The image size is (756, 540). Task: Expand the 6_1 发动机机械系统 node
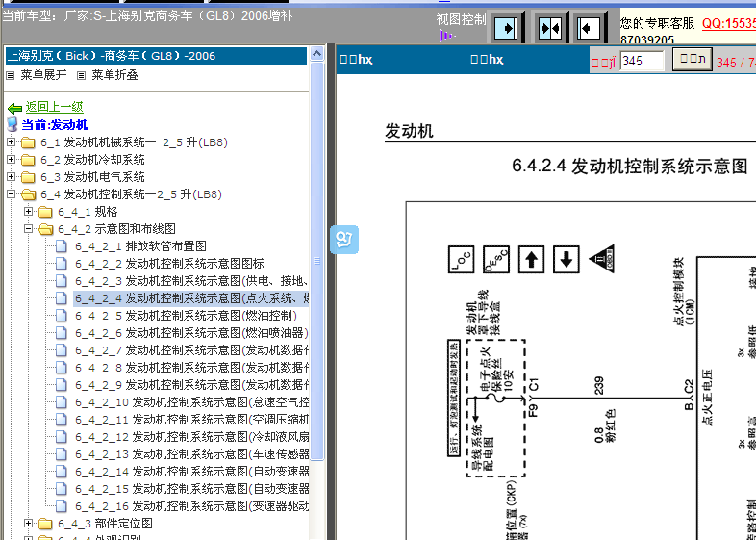tap(12, 141)
